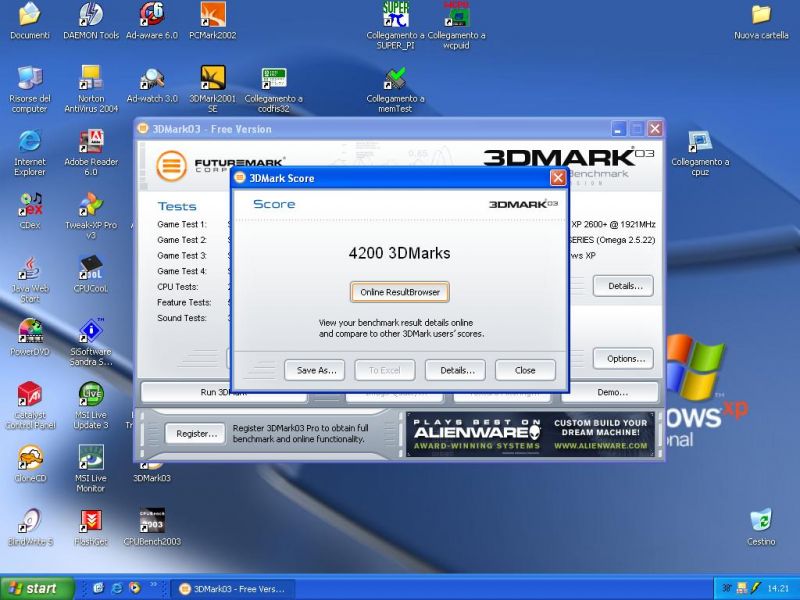Image resolution: width=800 pixels, height=600 pixels.
Task: Click the tray temperature indicator icon
Action: [727, 588]
